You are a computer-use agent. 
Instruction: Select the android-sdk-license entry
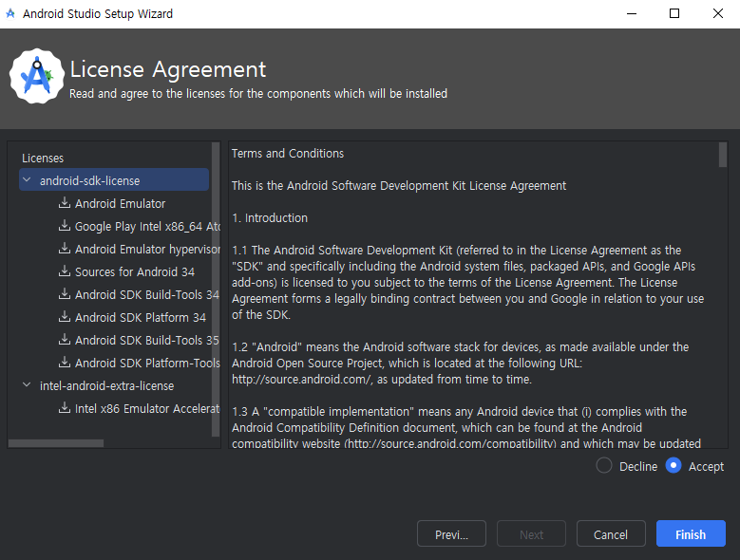pyautogui.click(x=114, y=180)
